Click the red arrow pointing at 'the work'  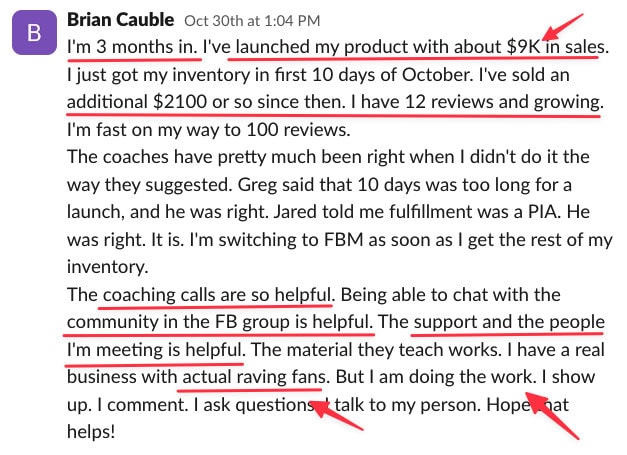point(552,416)
